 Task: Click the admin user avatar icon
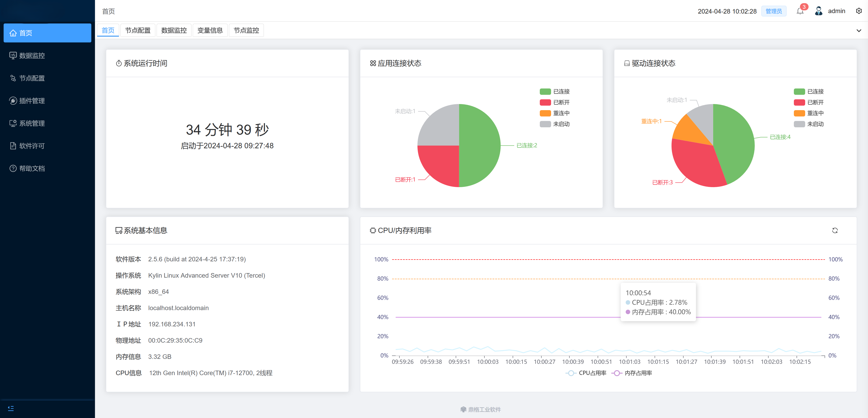818,11
